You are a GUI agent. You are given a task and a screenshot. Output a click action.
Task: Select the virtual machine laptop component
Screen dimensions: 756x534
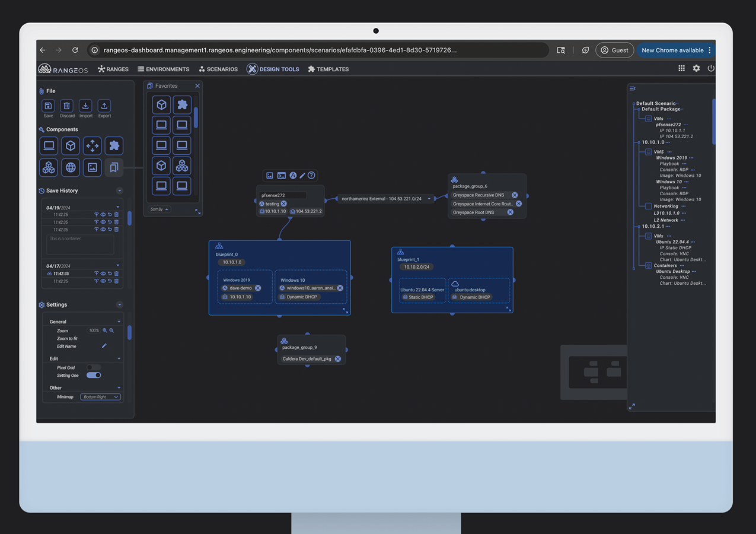[49, 145]
